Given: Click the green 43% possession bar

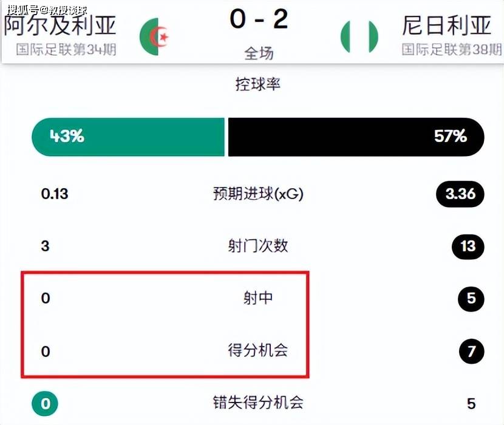Looking at the screenshot, I should (128, 136).
